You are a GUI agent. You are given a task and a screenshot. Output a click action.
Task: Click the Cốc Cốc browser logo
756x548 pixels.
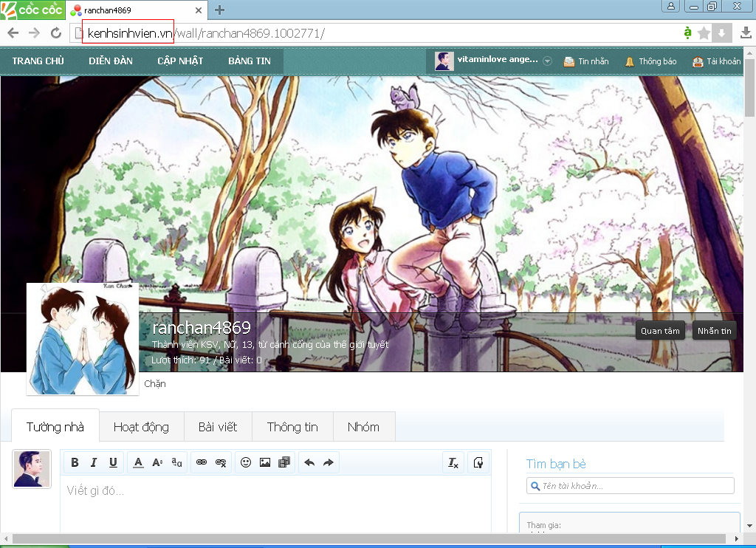pyautogui.click(x=32, y=10)
